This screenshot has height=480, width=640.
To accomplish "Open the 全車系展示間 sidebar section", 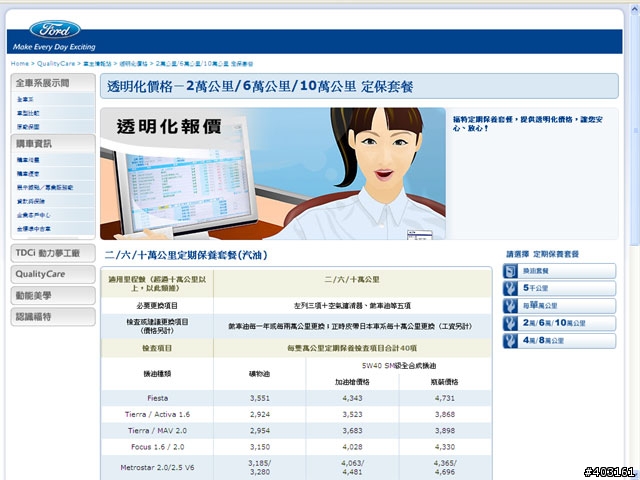I will (x=53, y=83).
